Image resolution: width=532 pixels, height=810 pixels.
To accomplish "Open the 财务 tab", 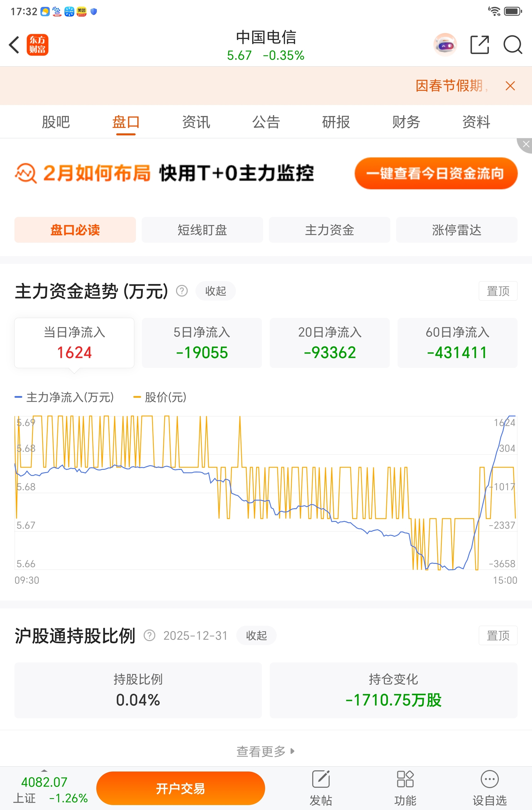I will [x=406, y=122].
